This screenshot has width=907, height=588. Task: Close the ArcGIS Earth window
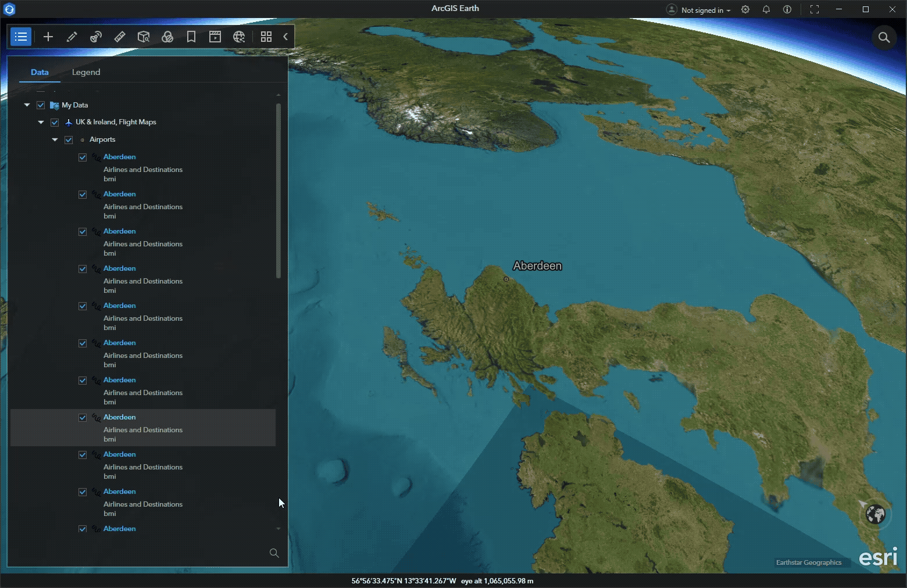click(892, 9)
